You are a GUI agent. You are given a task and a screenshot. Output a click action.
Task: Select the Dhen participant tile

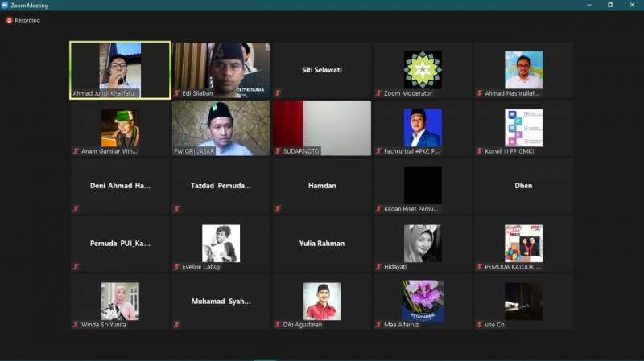click(x=523, y=186)
